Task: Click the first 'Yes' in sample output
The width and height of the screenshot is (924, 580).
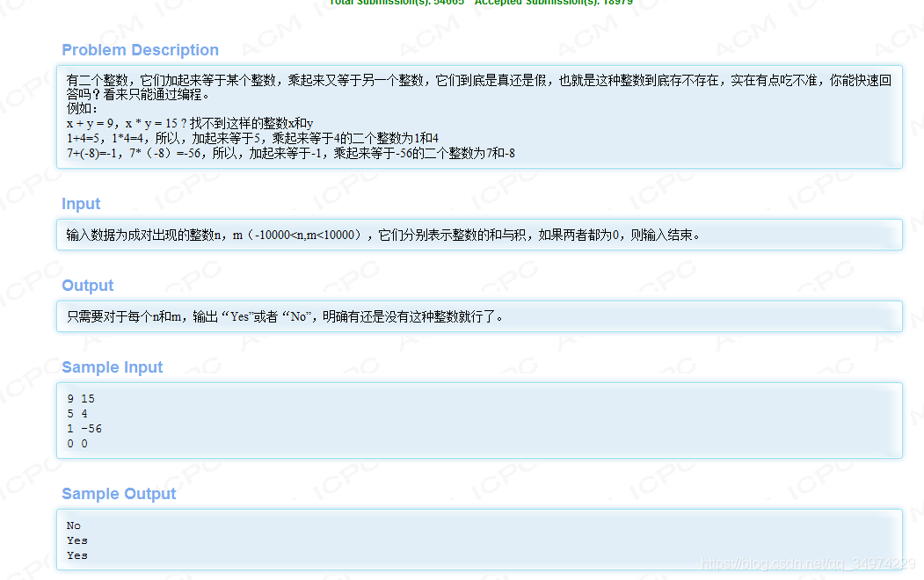Action: (x=77, y=540)
